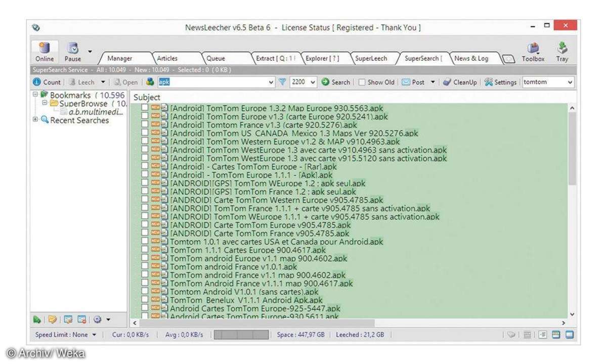The image size is (607, 364).
Task: Click the gray tag icon in status bar
Action: click(x=512, y=335)
